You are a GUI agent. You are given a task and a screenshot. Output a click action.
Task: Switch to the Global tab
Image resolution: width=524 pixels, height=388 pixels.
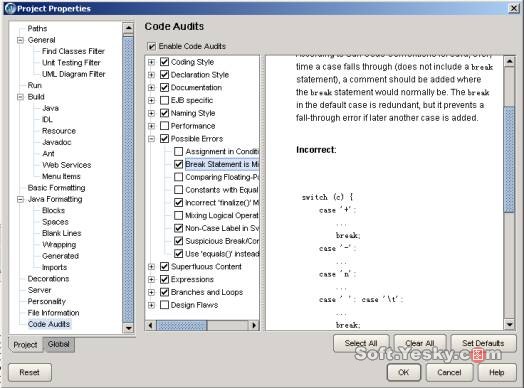[x=59, y=344]
